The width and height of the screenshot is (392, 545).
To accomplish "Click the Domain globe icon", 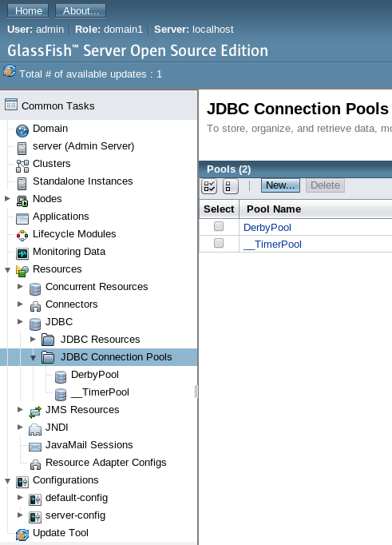I will tap(22, 131).
